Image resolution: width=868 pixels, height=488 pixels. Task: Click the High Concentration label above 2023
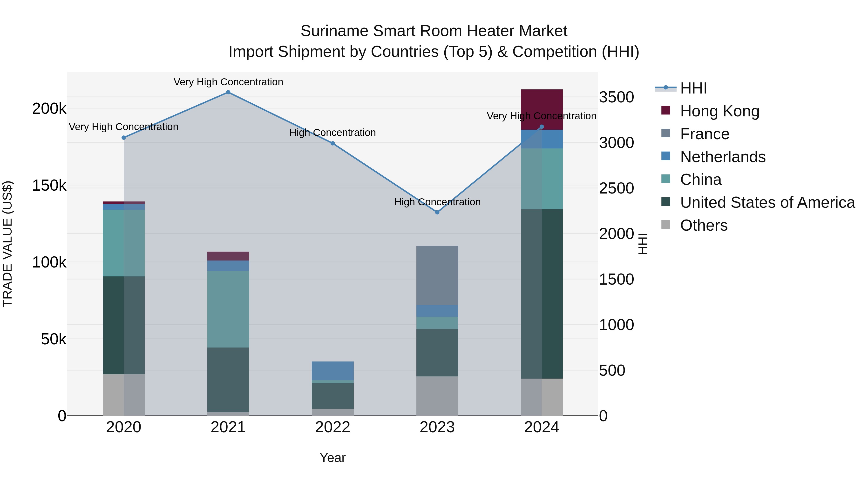click(x=437, y=202)
